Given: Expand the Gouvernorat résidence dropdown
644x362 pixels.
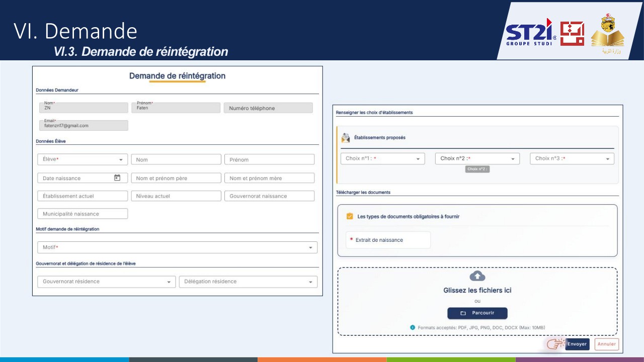Looking at the screenshot, I should [x=107, y=282].
